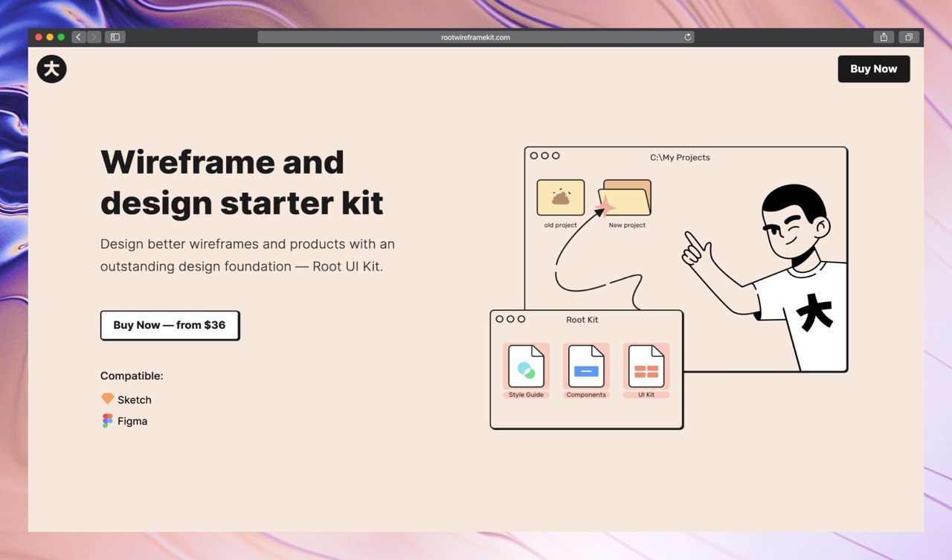Click the 'New project' folder label

tap(627, 225)
